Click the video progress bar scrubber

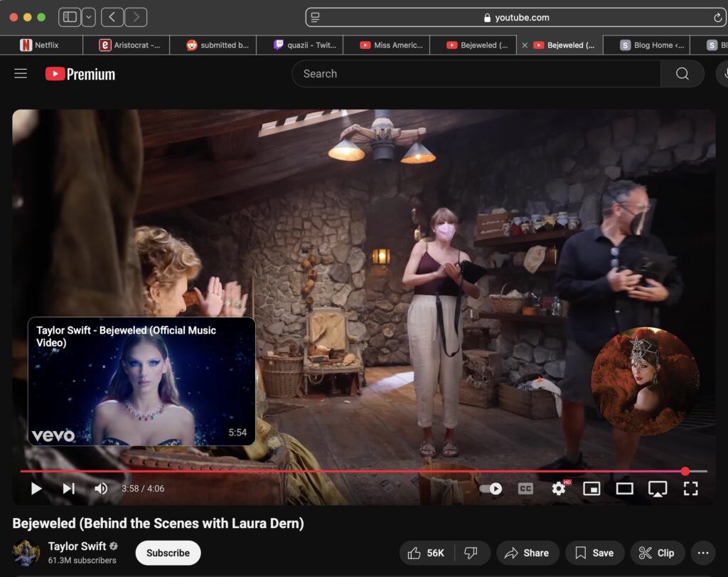coord(685,471)
